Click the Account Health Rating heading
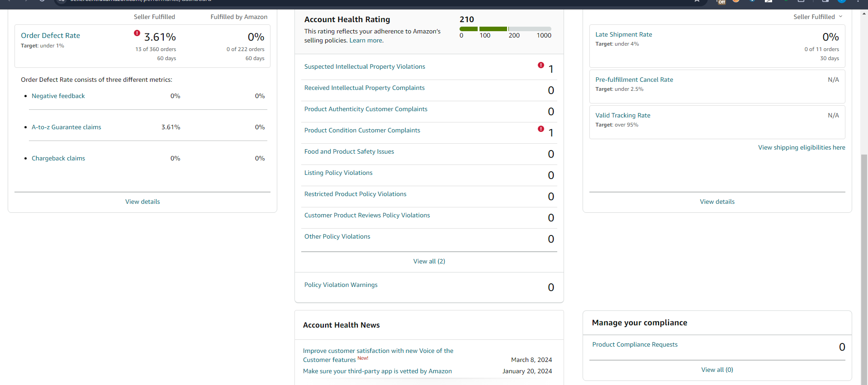868x385 pixels. tap(347, 19)
